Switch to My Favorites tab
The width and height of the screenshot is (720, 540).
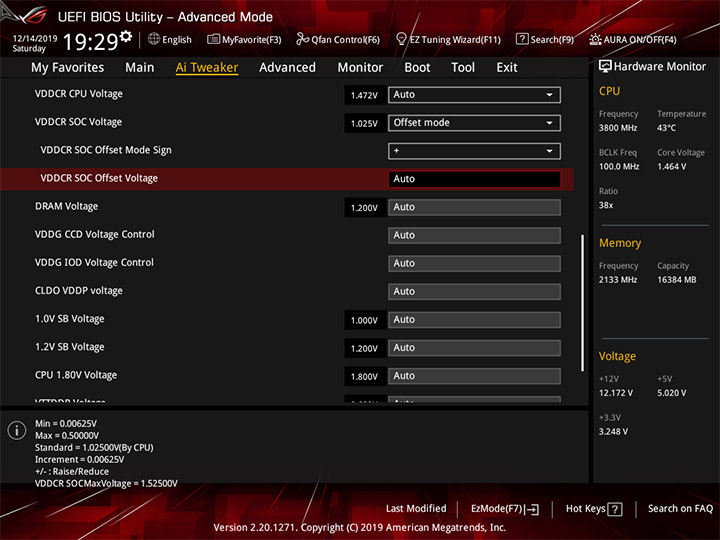68,68
